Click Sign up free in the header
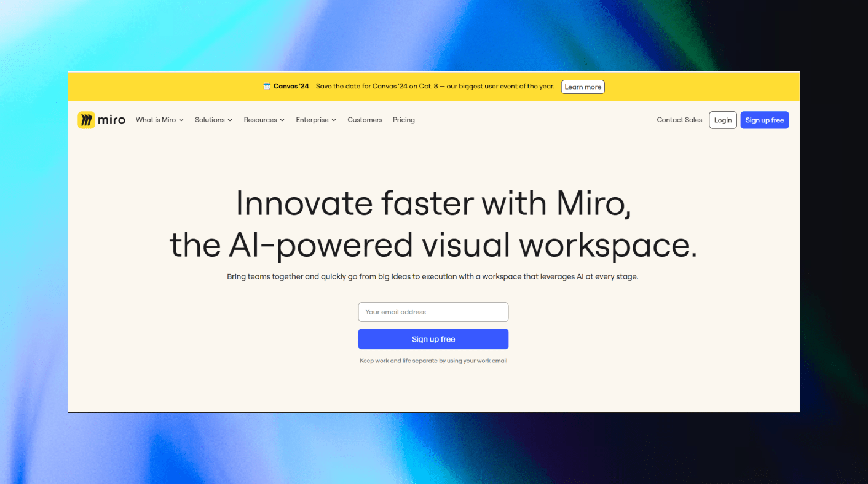The height and width of the screenshot is (484, 868). (x=765, y=120)
